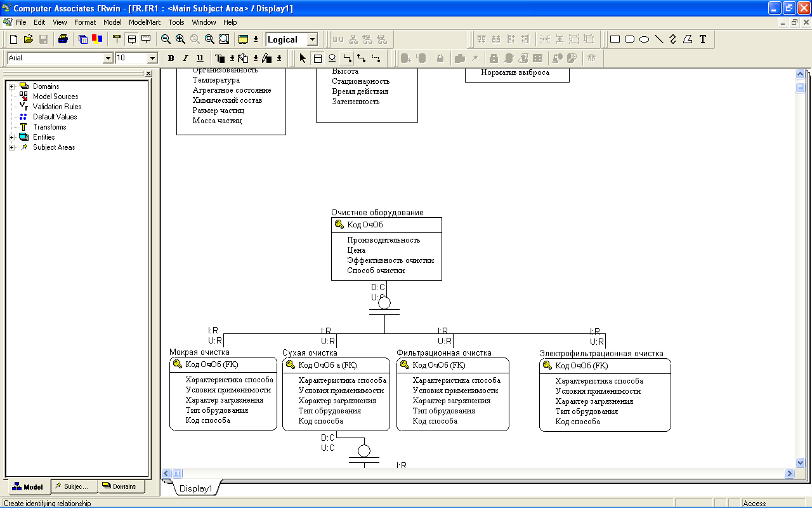
Task: Switch to Subject Areas explorer tab
Action: pos(74,486)
